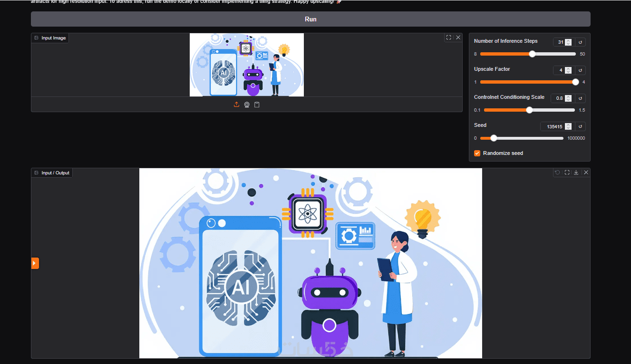Screen dimensions: 631x364
Task: Click the Input Image label icon
Action: click(x=37, y=38)
